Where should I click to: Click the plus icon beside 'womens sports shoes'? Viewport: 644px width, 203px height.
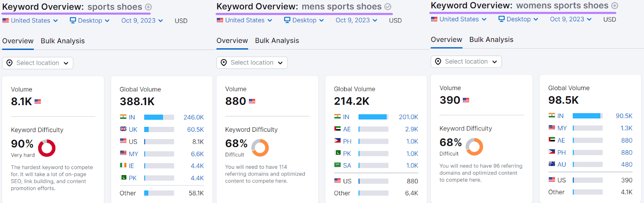(615, 6)
